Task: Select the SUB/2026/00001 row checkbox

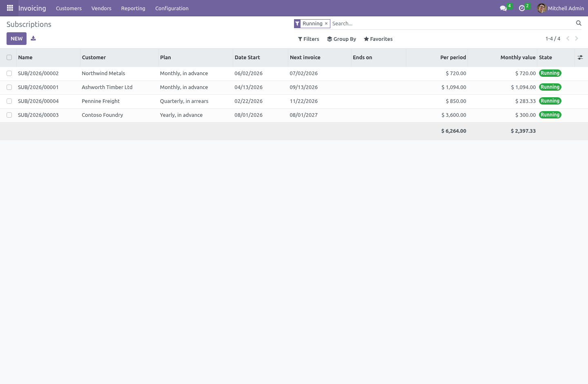Action: (9, 87)
